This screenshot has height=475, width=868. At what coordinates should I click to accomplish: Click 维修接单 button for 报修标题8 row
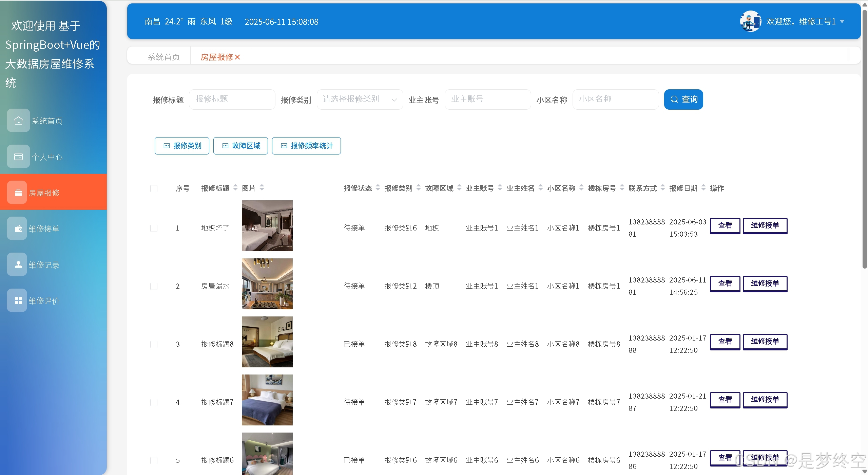[x=765, y=342]
